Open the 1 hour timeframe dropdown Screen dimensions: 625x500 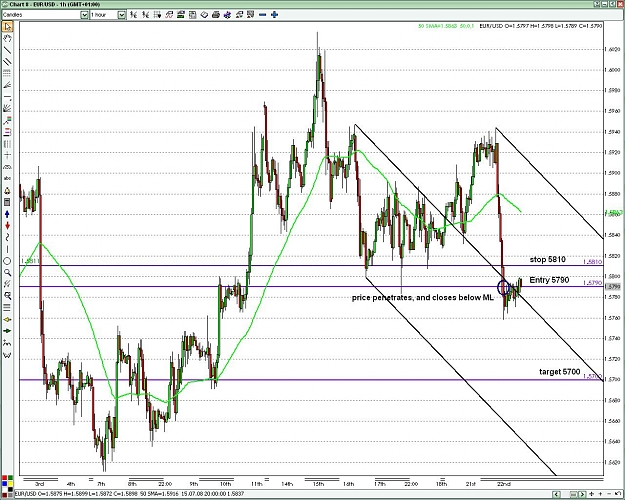pyautogui.click(x=122, y=15)
